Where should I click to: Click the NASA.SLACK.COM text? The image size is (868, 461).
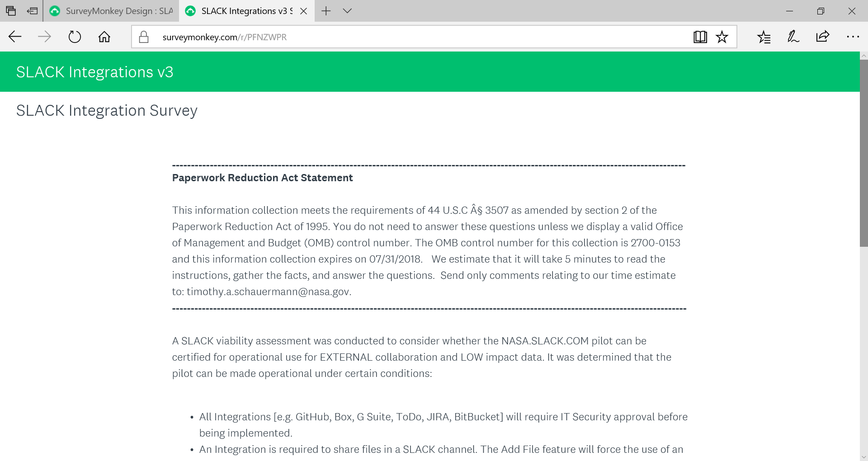[545, 341]
